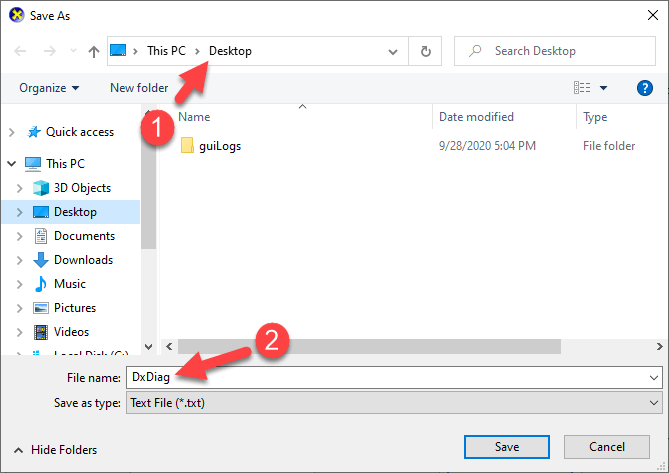Screen dimensions: 669x473
Task: Select Desktop in navigation tree
Action: [75, 212]
